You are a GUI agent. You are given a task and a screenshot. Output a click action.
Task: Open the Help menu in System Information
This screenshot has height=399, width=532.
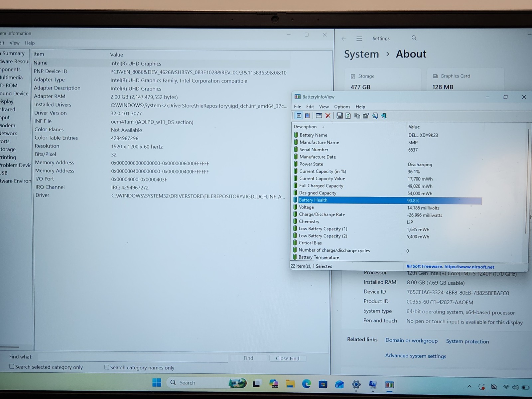pyautogui.click(x=30, y=43)
